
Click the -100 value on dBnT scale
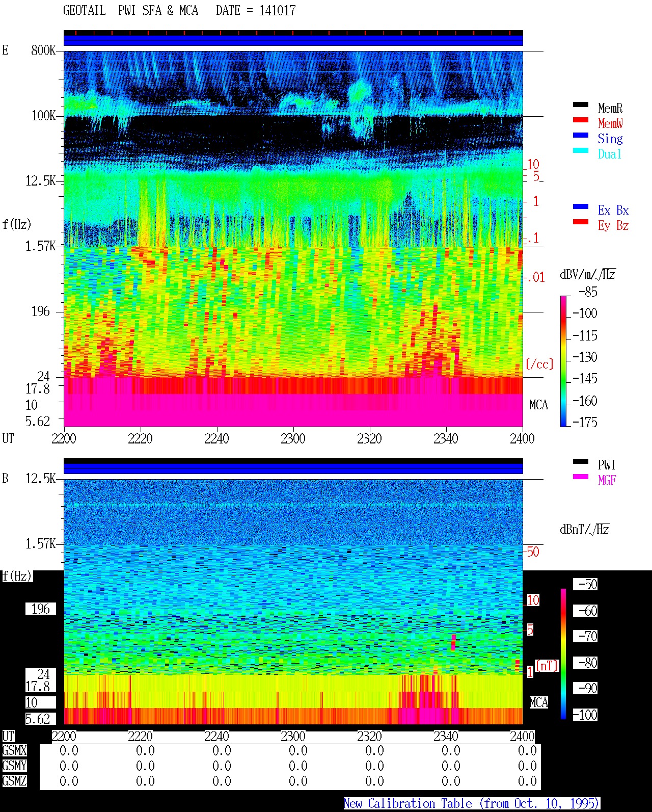tap(585, 715)
